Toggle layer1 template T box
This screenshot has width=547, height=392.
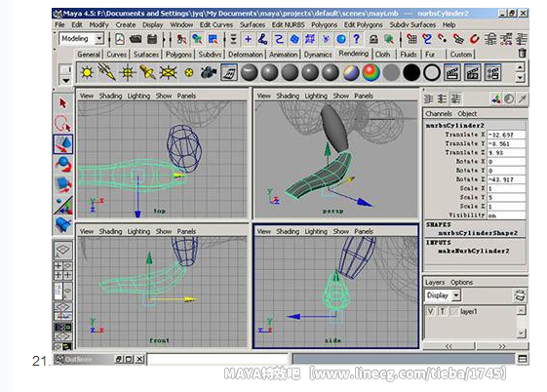[443, 311]
